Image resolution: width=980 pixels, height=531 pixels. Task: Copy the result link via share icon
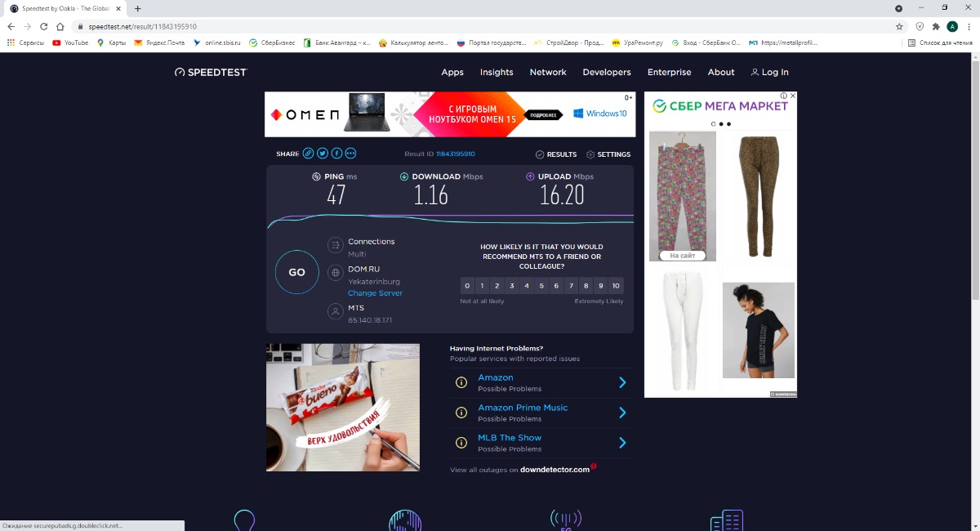308,154
